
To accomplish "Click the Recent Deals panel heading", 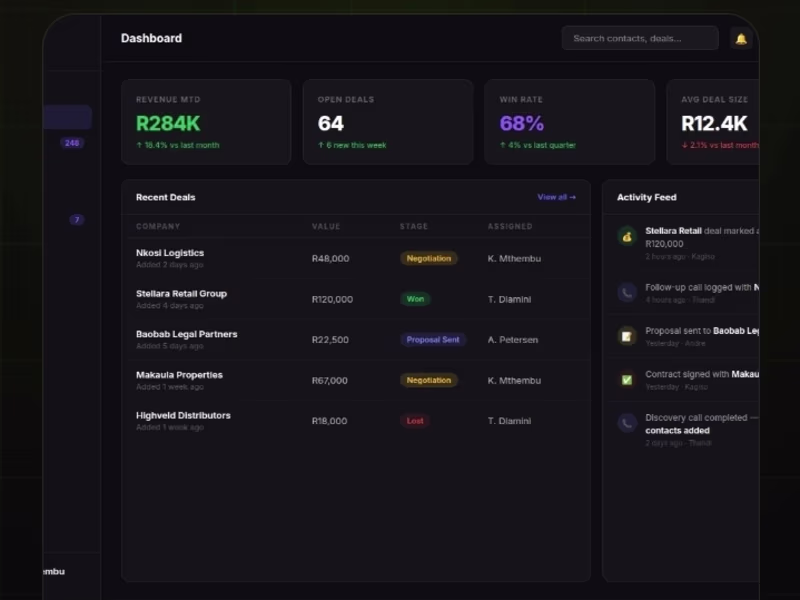I will pyautogui.click(x=165, y=197).
